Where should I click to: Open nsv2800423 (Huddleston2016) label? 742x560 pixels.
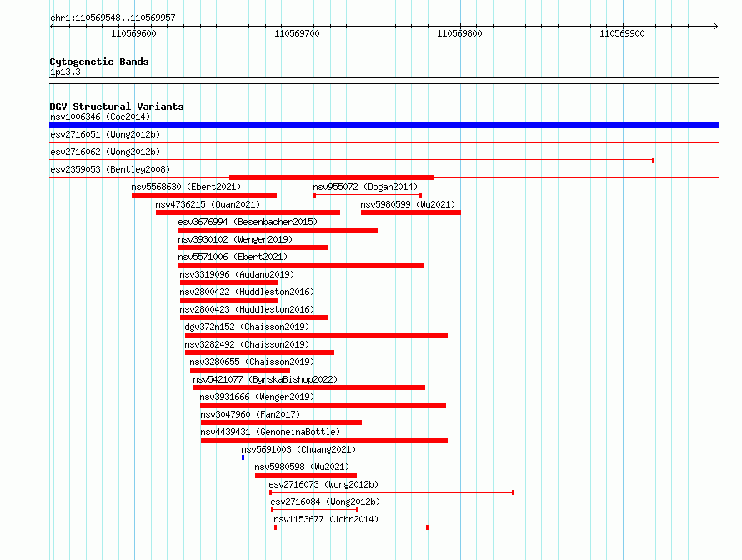pyautogui.click(x=247, y=309)
